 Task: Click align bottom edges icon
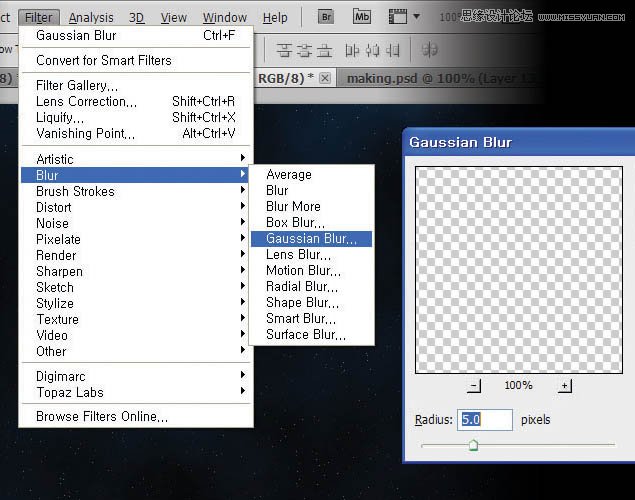(324, 50)
